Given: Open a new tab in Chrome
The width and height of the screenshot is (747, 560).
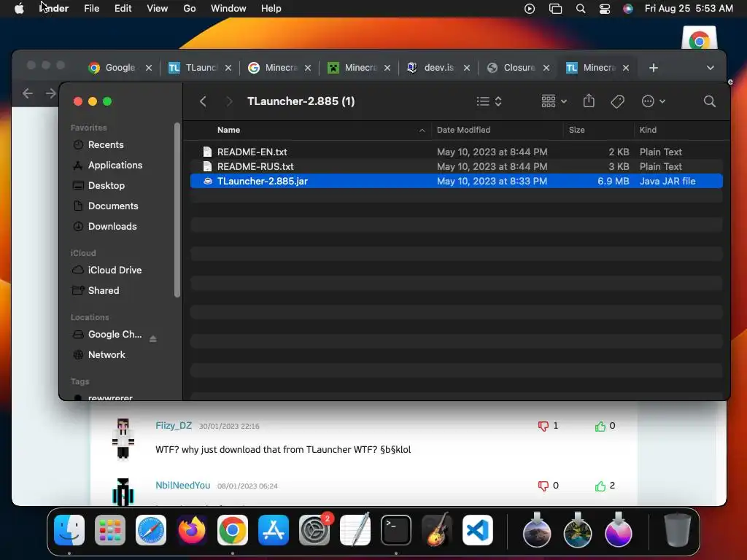Looking at the screenshot, I should tap(654, 68).
